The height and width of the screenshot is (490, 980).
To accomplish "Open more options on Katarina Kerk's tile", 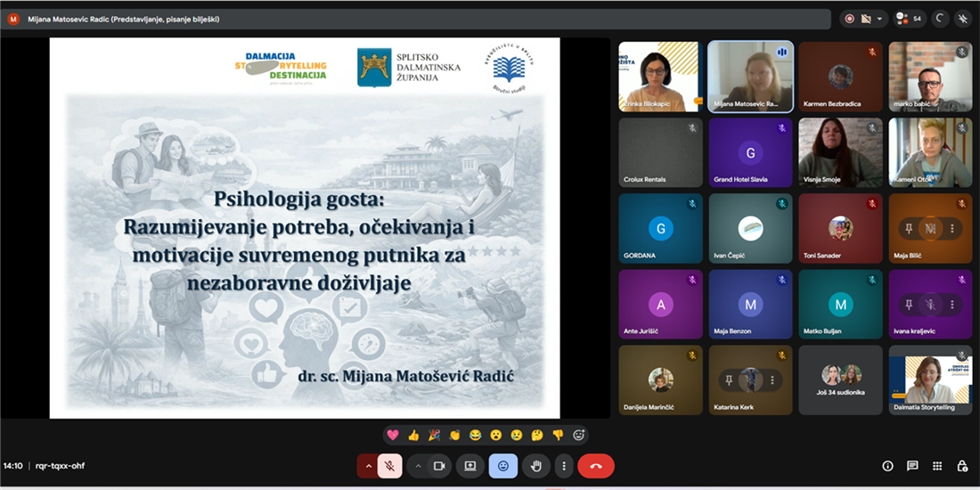I will click(772, 380).
